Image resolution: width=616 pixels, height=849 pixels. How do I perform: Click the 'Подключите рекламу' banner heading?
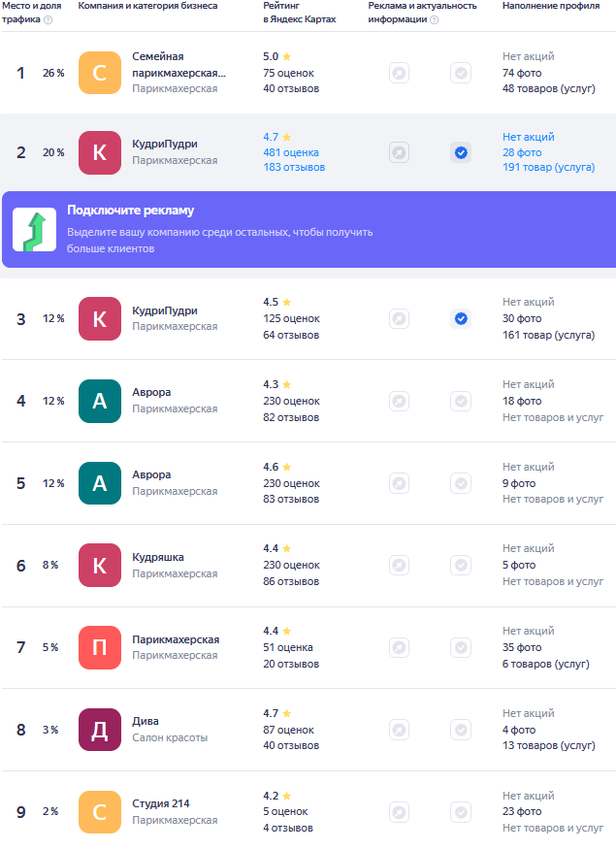point(130,211)
